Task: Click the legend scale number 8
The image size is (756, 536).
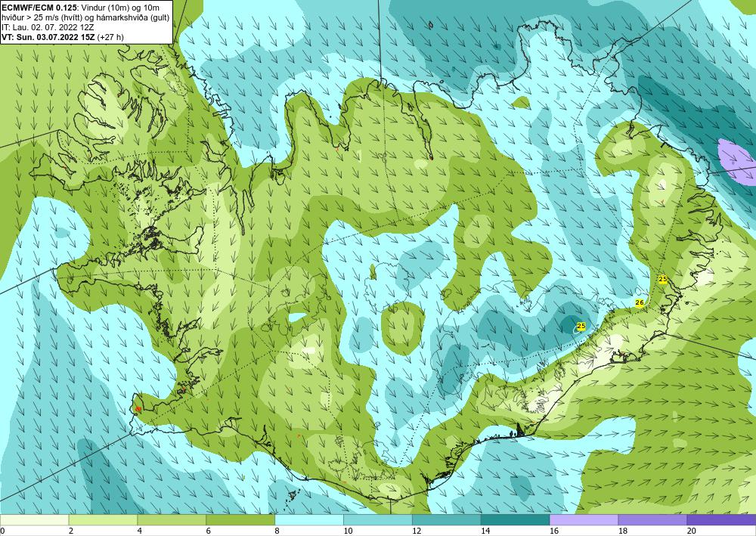Action: pos(277,531)
